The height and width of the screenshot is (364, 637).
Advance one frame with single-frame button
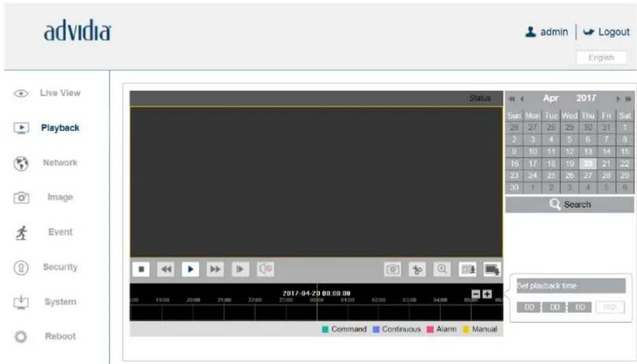coord(240,269)
